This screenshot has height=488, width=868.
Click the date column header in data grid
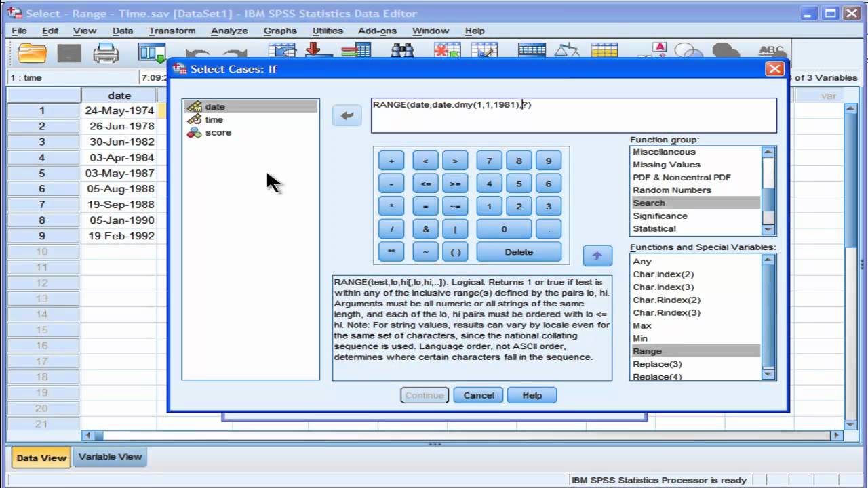[x=119, y=96]
